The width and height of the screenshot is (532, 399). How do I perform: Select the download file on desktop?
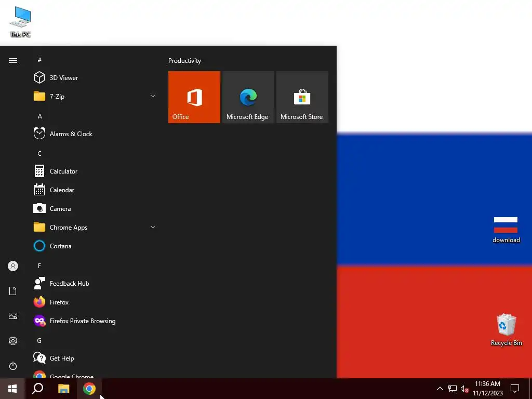click(x=506, y=230)
